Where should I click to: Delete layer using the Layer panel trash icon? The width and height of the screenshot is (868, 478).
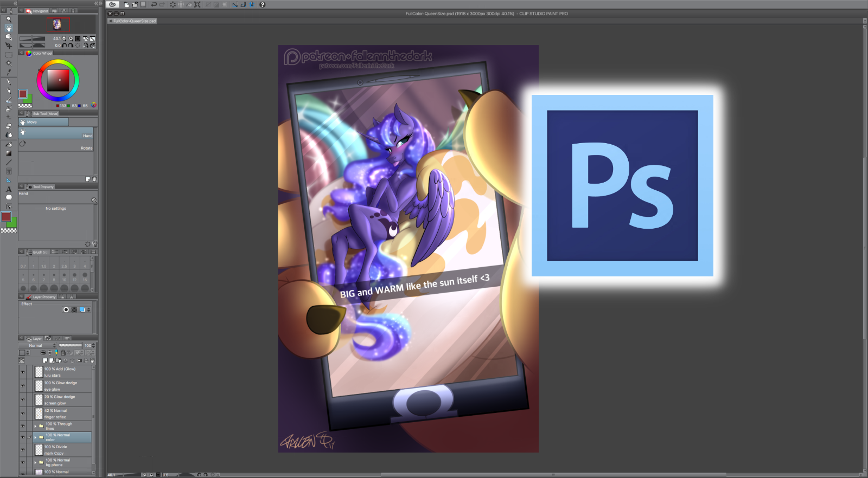tap(92, 360)
